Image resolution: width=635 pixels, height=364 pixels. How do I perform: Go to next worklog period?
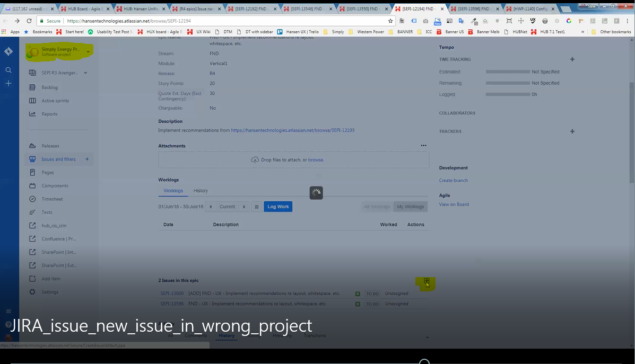[244, 207]
